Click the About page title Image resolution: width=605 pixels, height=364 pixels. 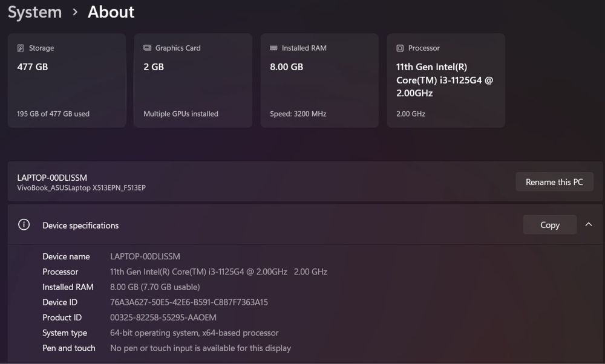111,12
